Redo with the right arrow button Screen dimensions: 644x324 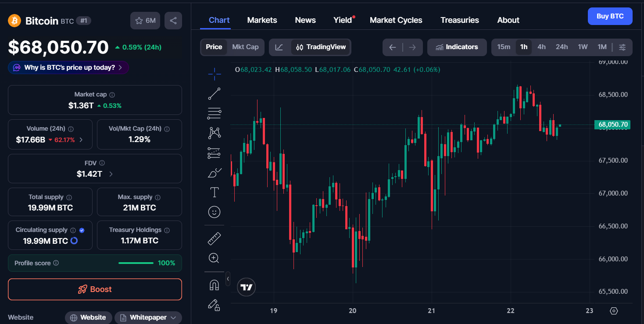tap(412, 47)
